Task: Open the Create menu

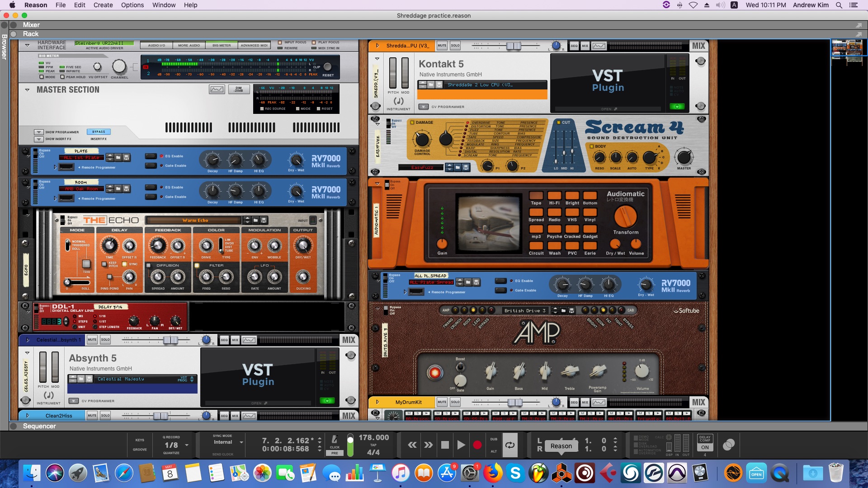Action: pyautogui.click(x=103, y=5)
